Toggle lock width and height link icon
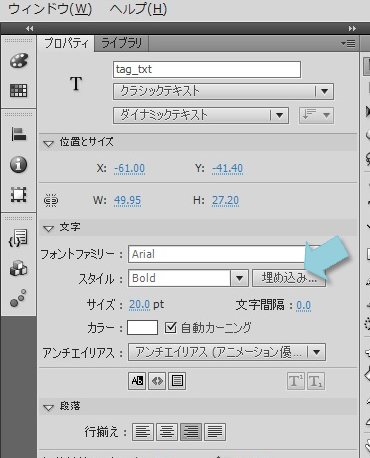Image resolution: width=370 pixels, height=458 pixels. (x=51, y=200)
